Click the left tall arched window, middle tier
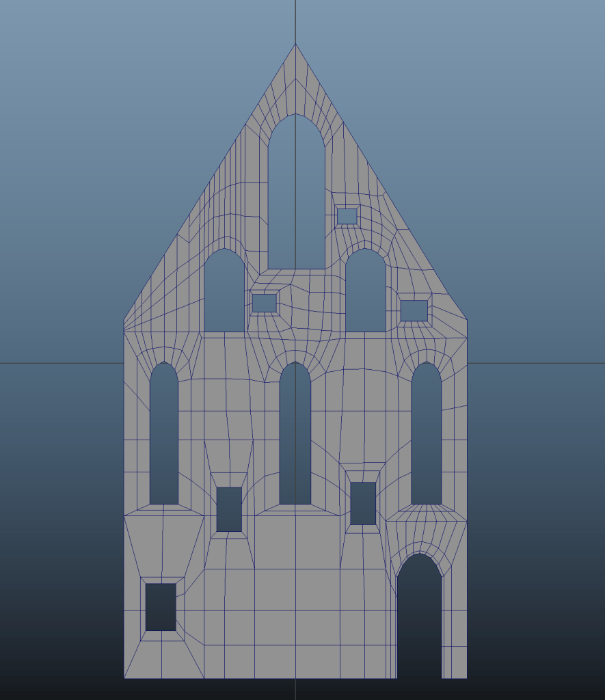Image resolution: width=605 pixels, height=700 pixels. (x=164, y=437)
